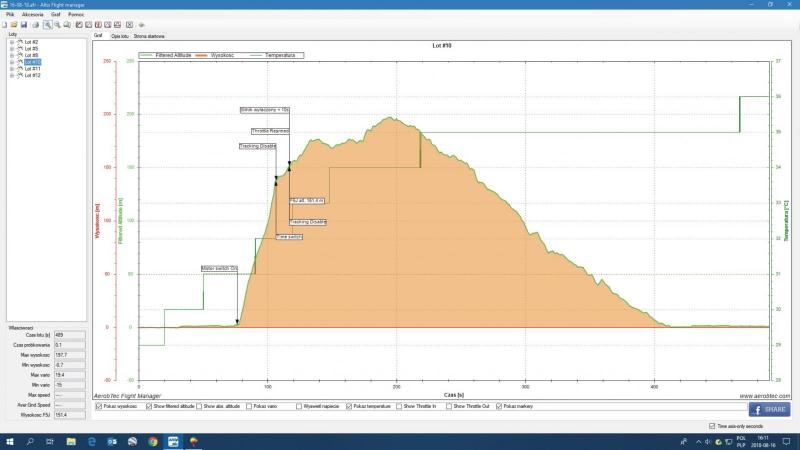Image resolution: width=800 pixels, height=450 pixels.
Task: Open the Windows Start menu
Action: (8, 440)
